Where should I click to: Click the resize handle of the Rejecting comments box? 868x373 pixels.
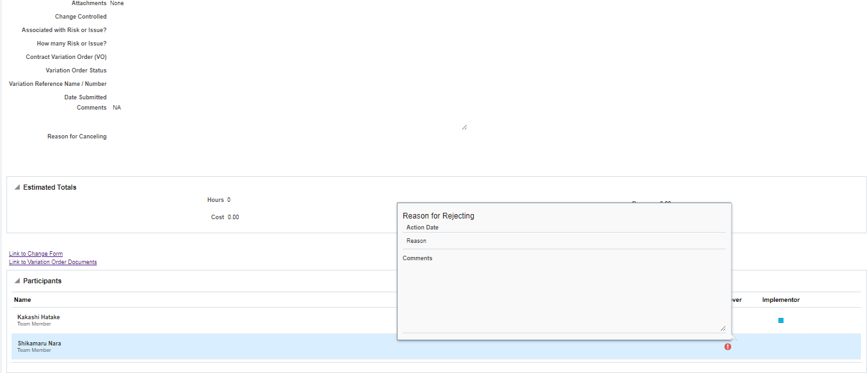coord(723,329)
